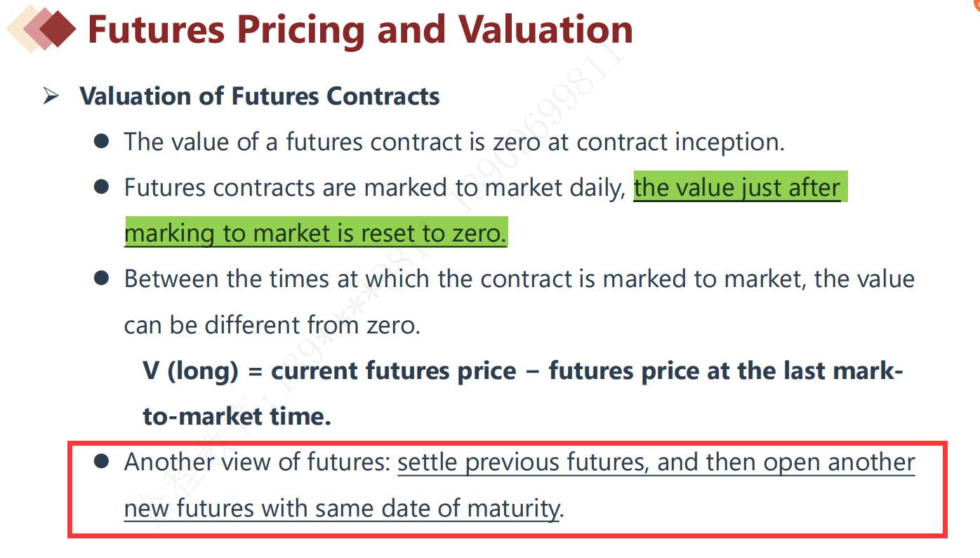980x558 pixels.
Task: Click the 'Valuation of Futures Contracts' heading
Action: tap(260, 96)
